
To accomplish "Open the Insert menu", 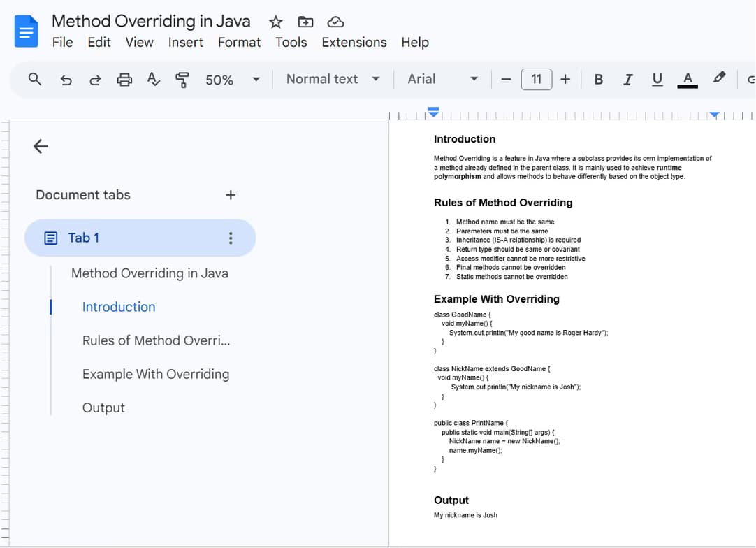I will coord(186,43).
